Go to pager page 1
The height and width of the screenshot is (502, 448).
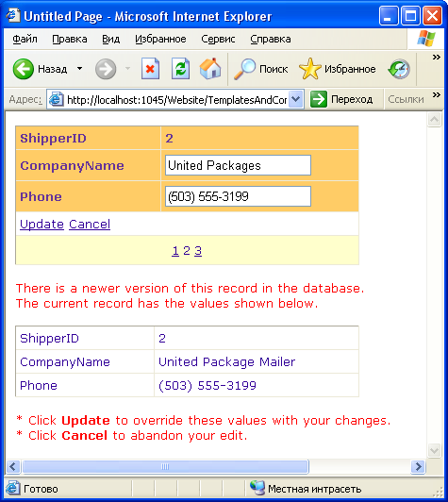click(175, 251)
